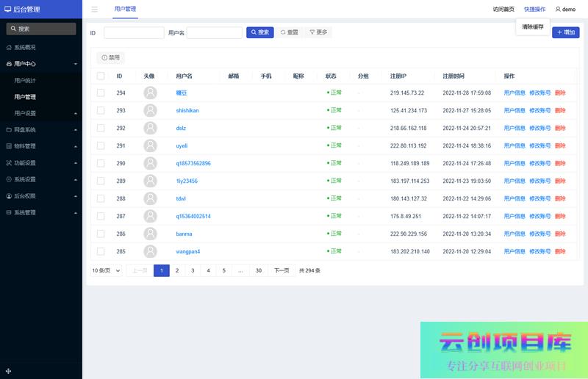588x379 pixels.
Task: Switch to the 用户管理 tab
Action: (x=125, y=9)
